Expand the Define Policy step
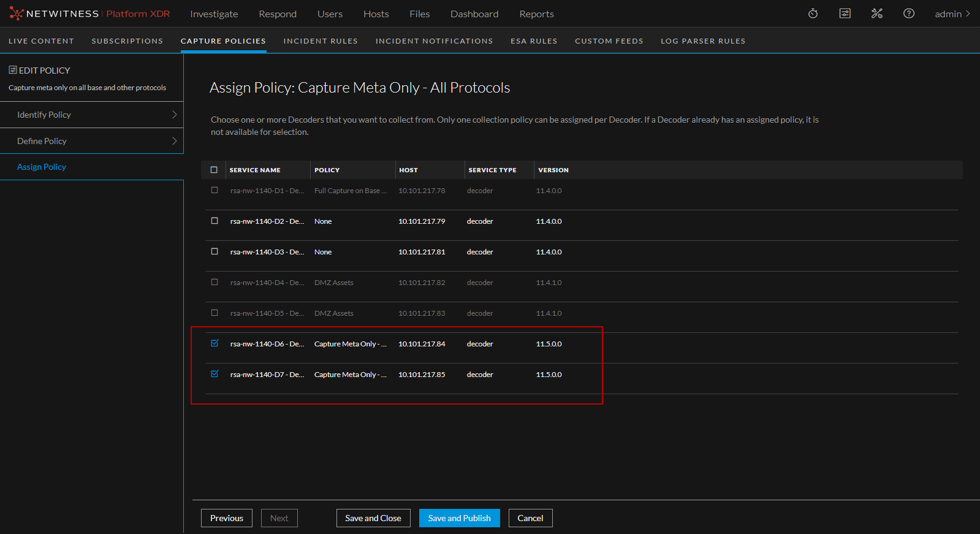980x534 pixels. (x=92, y=141)
